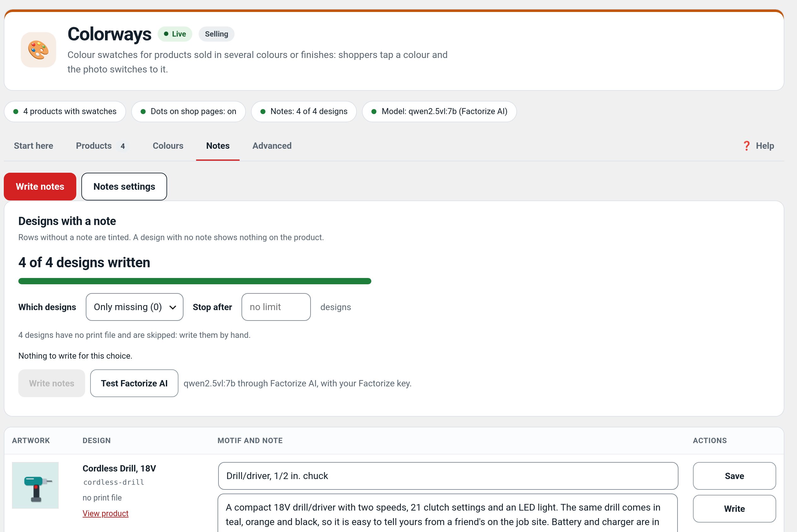Go to the Colours tab

point(168,146)
